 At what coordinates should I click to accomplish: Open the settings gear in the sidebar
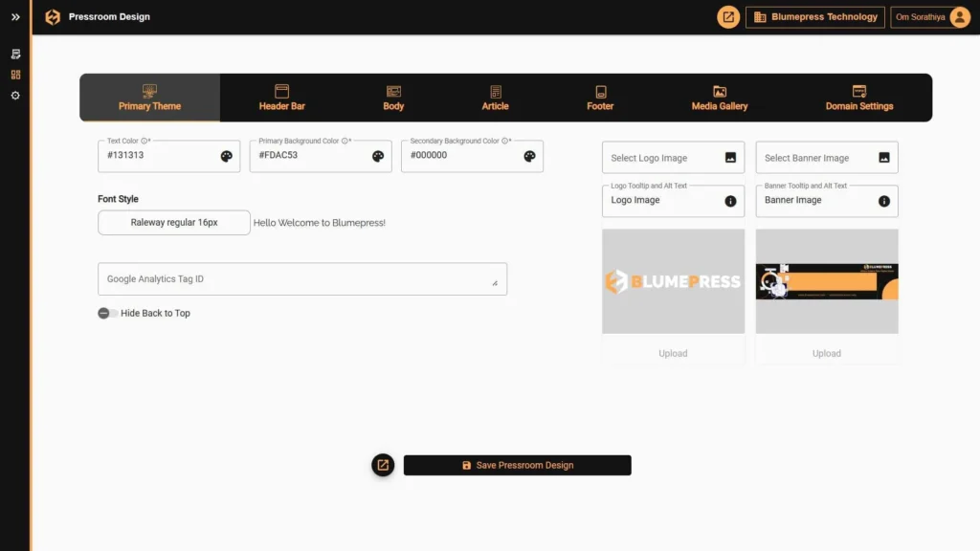click(14, 96)
